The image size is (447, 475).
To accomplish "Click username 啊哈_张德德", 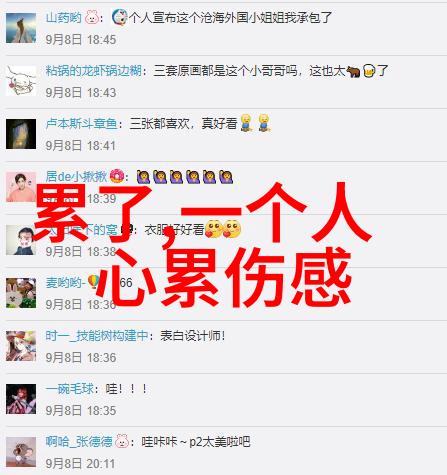I will (x=79, y=442).
